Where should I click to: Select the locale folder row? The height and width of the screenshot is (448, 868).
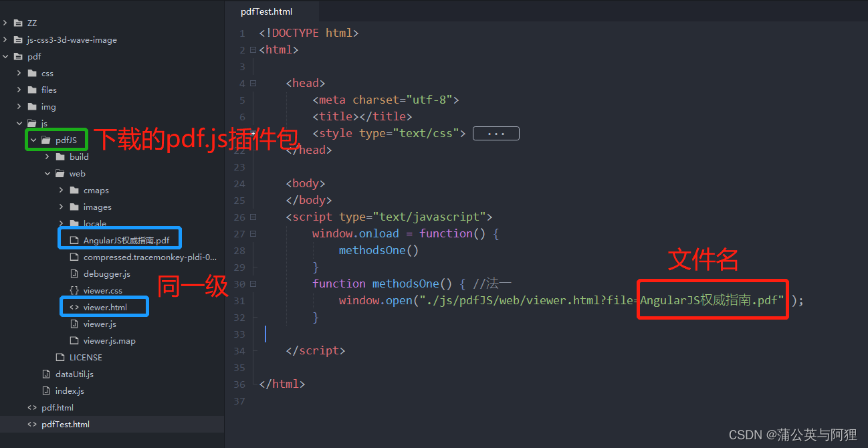pos(112,223)
